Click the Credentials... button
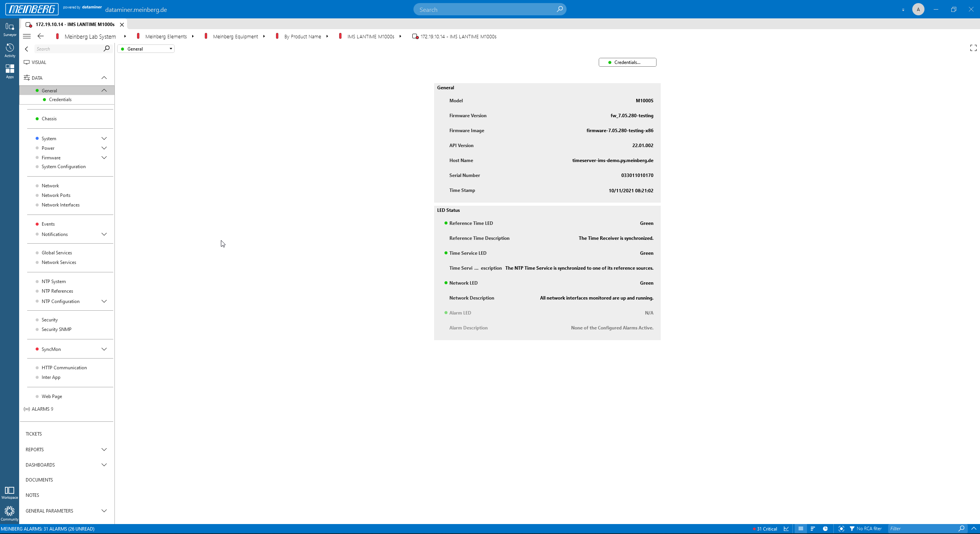The image size is (980, 534). 627,62
